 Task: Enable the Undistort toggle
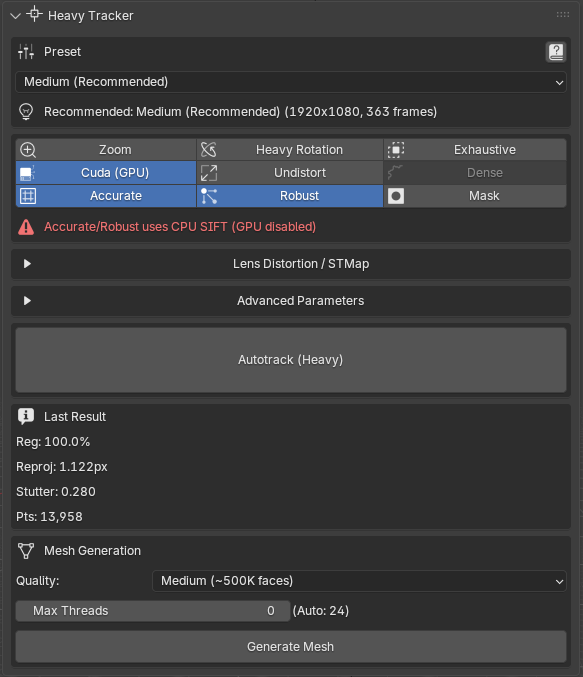pos(290,173)
